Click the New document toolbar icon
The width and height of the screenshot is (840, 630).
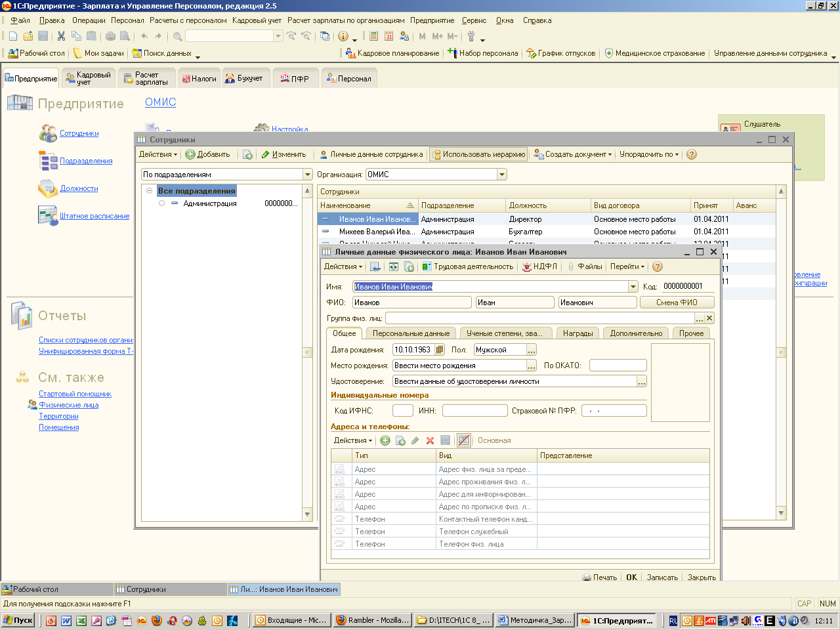13,36
